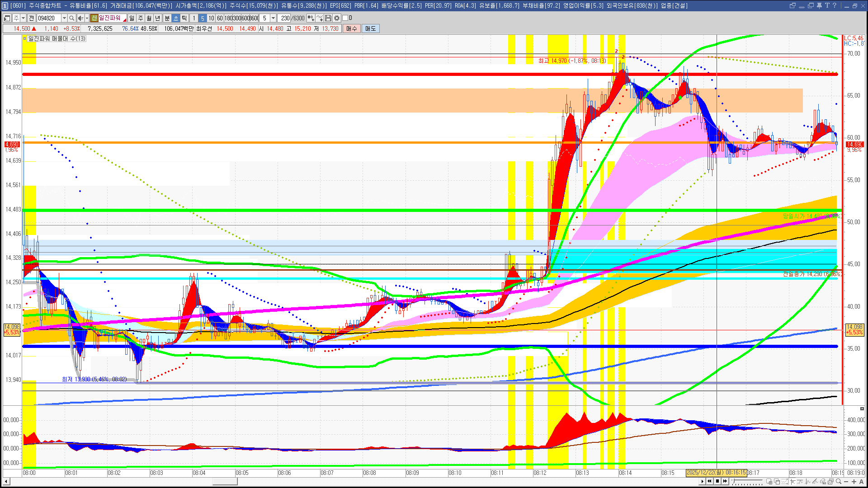Screen dimensions: 868x488
Task: Toggle 일진파워 매물대 indicator checkbox
Action: pyautogui.click(x=25, y=38)
